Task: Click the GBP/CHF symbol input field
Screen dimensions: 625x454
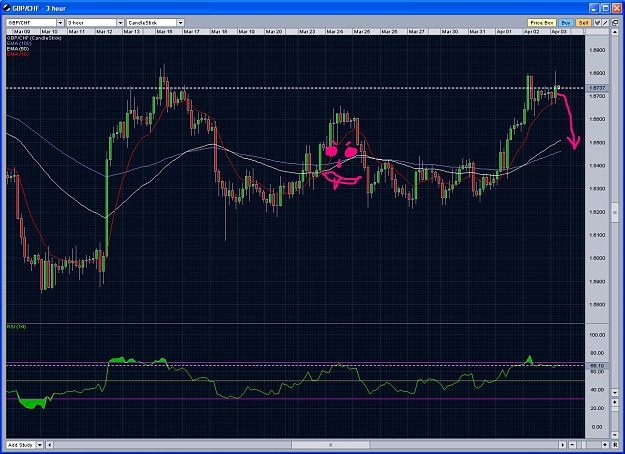Action: pos(31,23)
